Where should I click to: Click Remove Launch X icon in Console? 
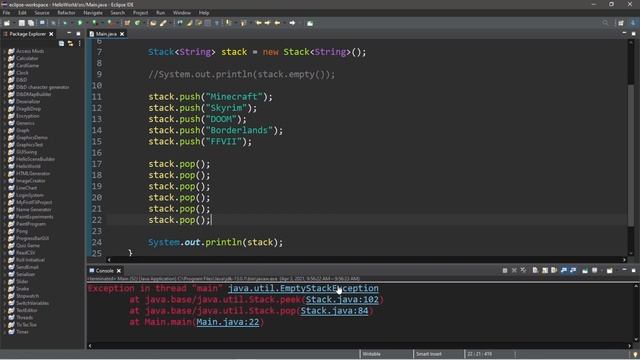pyautogui.click(x=514, y=270)
